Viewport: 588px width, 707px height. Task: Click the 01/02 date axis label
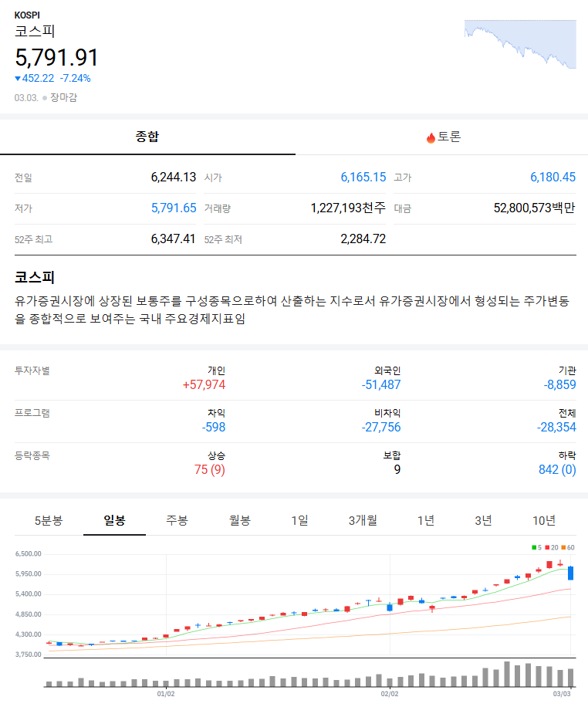pos(166,694)
